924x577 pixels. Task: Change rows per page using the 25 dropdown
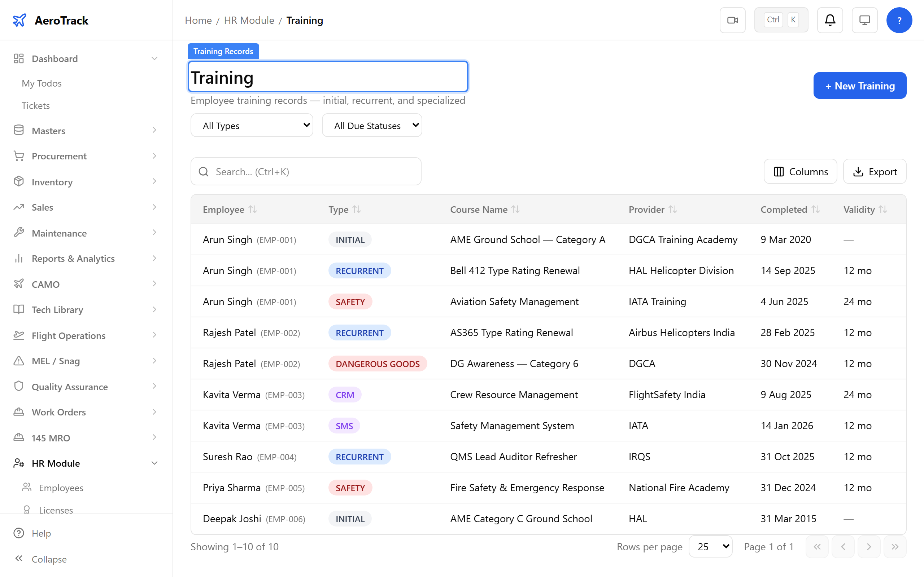[x=710, y=546]
